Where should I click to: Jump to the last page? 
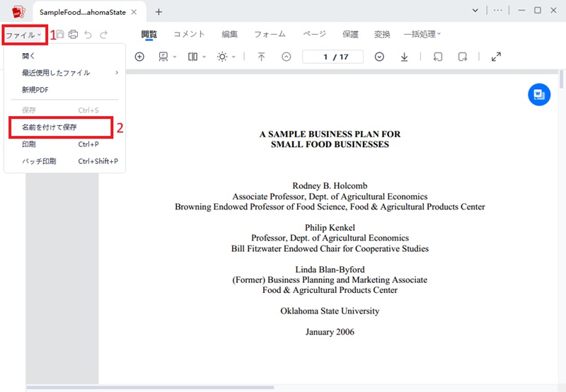tap(404, 57)
